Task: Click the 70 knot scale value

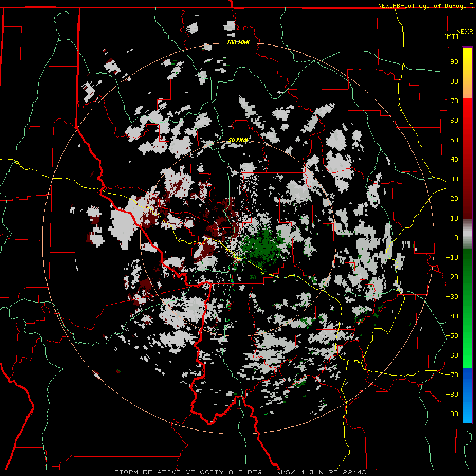Action: pos(454,101)
